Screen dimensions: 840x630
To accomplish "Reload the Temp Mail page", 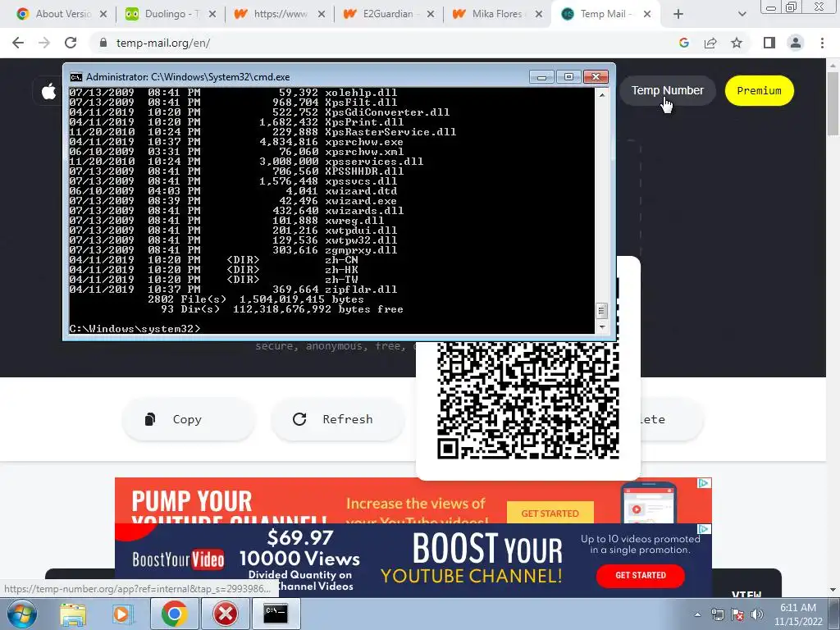I will click(71, 43).
